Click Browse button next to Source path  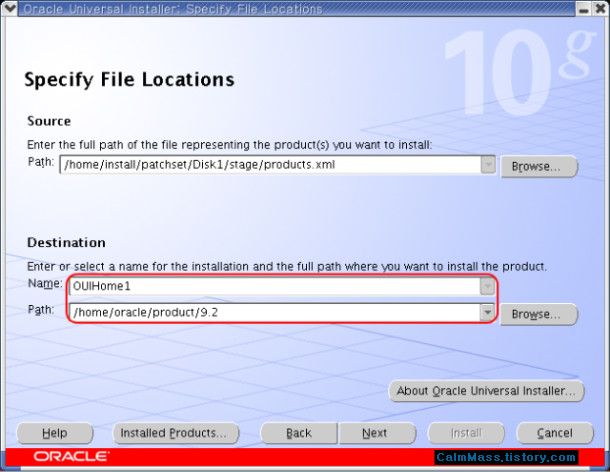538,167
